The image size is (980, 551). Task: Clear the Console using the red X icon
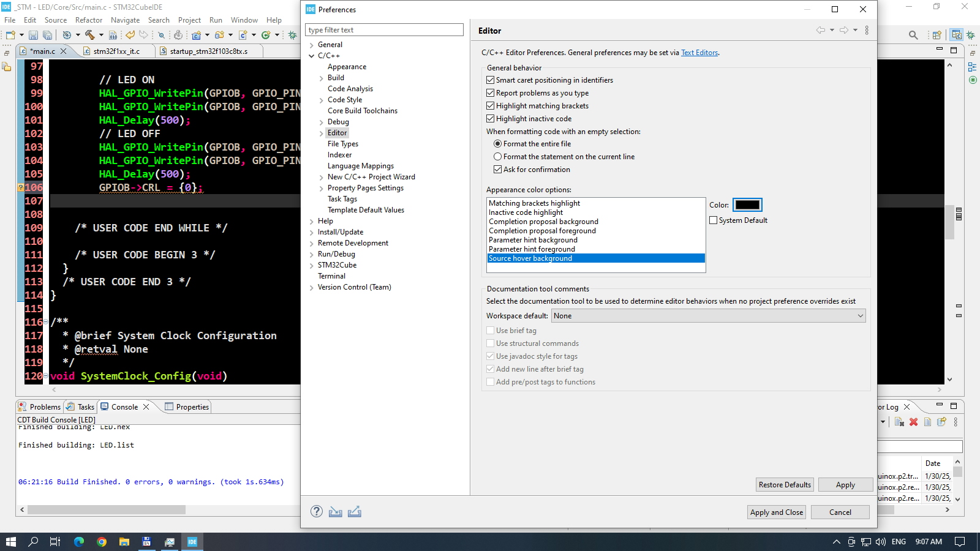pyautogui.click(x=913, y=421)
